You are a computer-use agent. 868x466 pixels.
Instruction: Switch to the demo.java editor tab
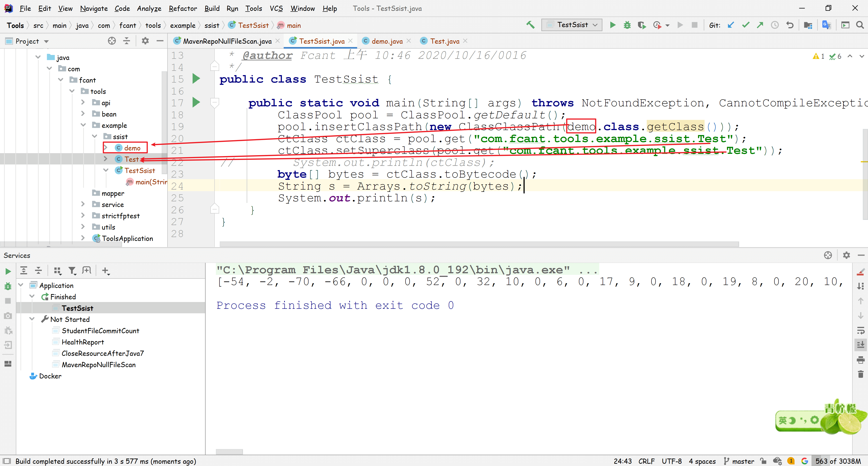tap(387, 41)
